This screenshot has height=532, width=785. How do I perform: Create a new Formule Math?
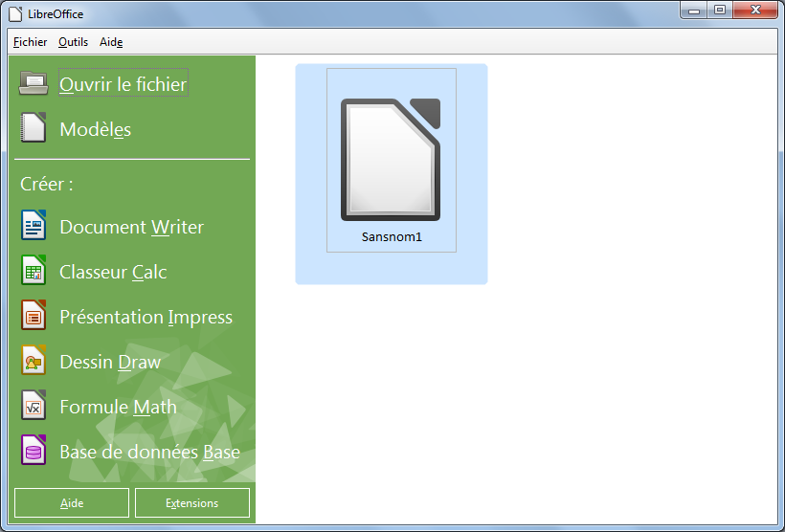click(x=118, y=407)
